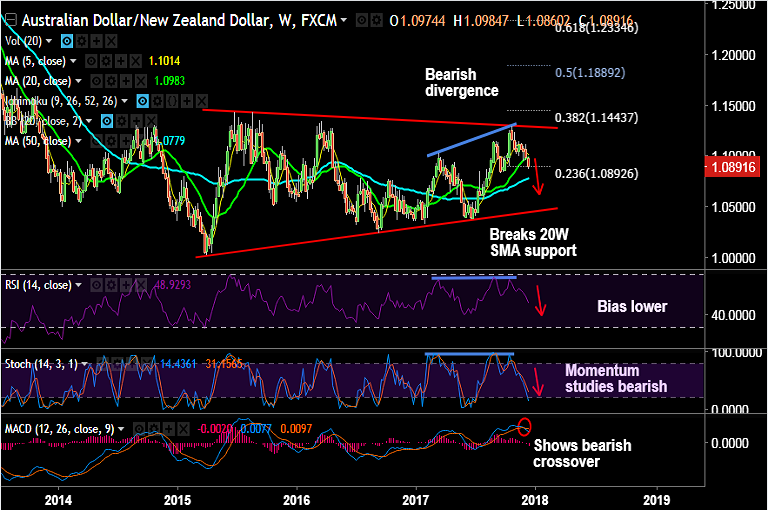Image resolution: width=768 pixels, height=510 pixels.
Task: Expand the MA (50, close) dropdown arrow
Action: [x=78, y=141]
